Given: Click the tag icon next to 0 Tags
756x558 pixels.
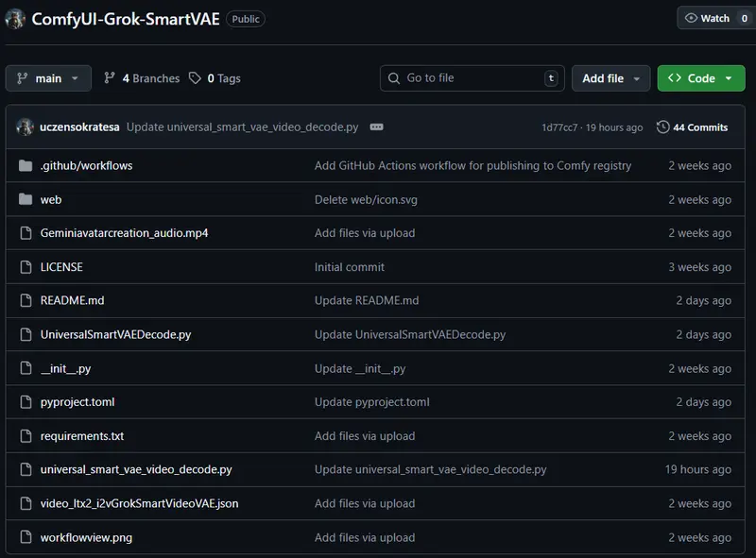Looking at the screenshot, I should point(195,79).
